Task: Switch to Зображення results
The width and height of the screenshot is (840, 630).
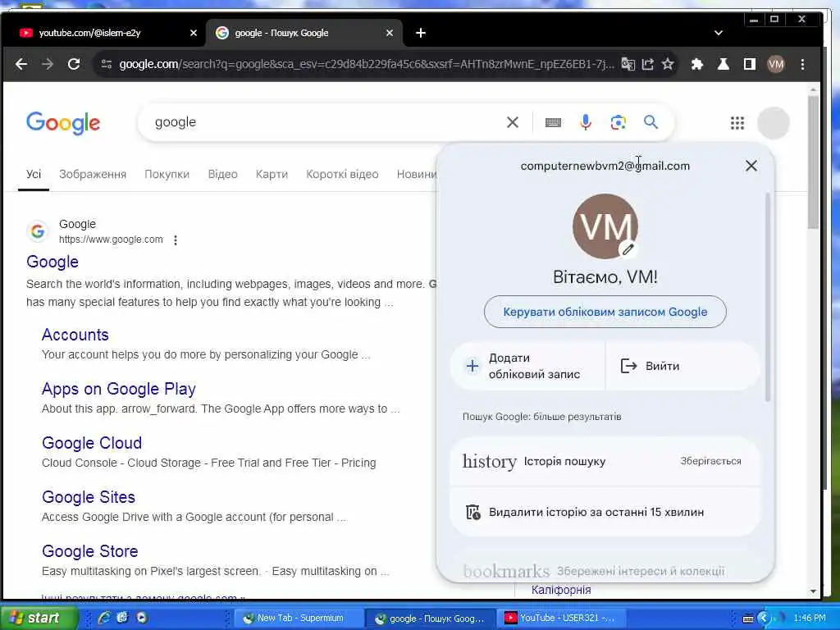Action: coord(93,174)
